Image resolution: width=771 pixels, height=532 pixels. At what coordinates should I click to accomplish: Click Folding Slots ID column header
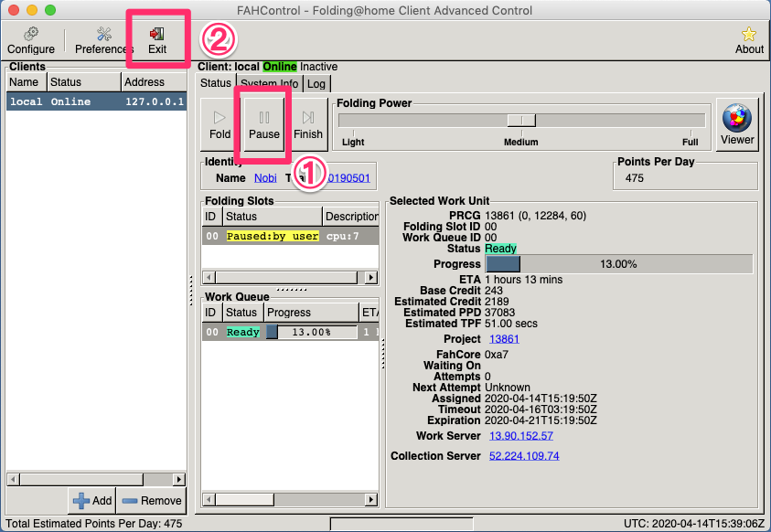click(210, 217)
